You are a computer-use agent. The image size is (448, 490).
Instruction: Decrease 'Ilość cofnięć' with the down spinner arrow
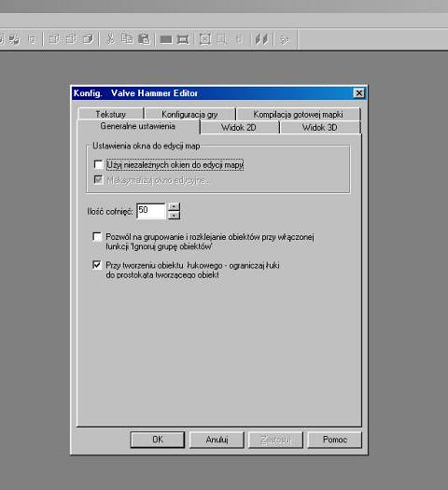click(174, 216)
